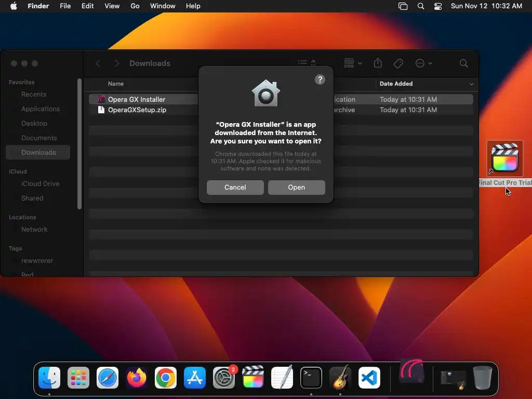Click the Share icon in Finder toolbar

tap(378, 63)
